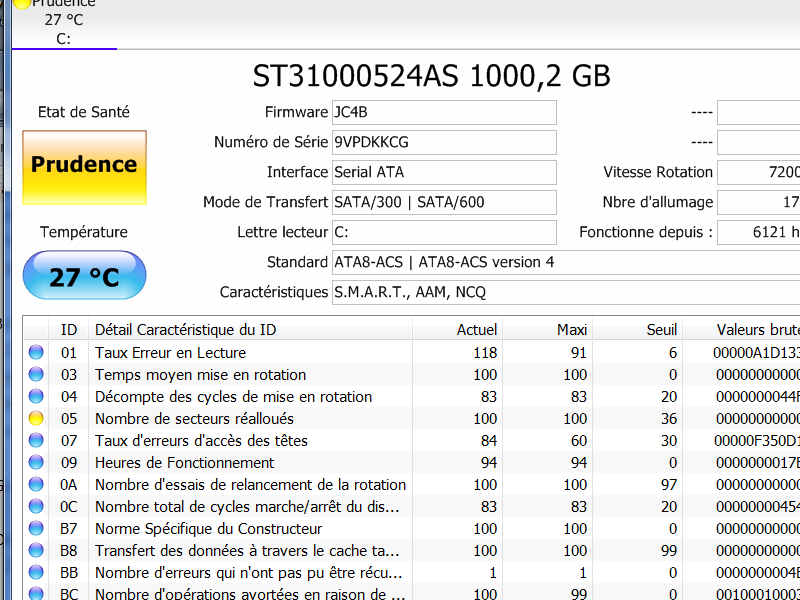Click the Interface field reading Serial ATA
This screenshot has width=800, height=600.
(444, 172)
